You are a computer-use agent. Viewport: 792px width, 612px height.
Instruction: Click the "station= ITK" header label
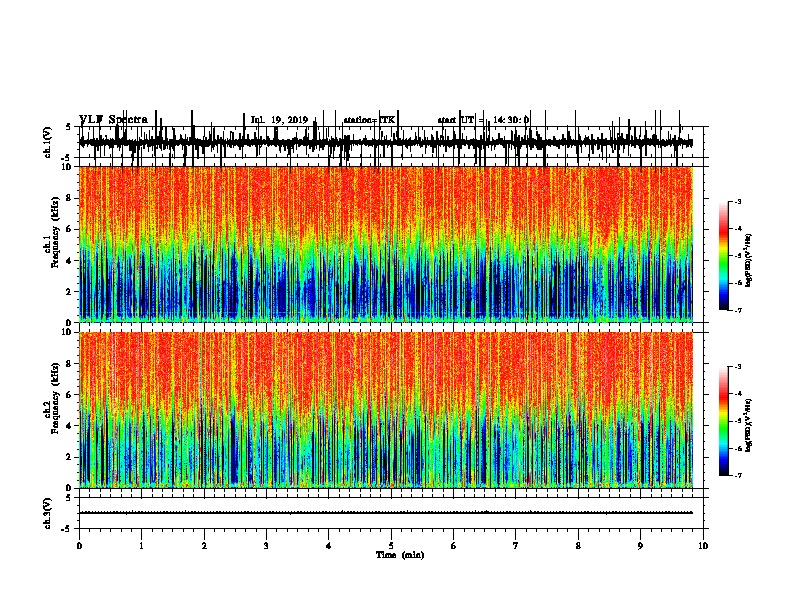pyautogui.click(x=369, y=120)
